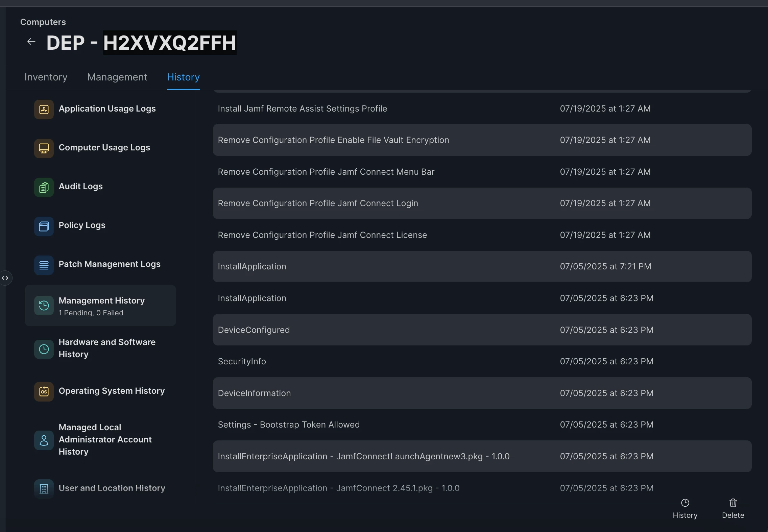Open Operating System History section
Viewport: 768px width, 532px height.
click(x=100, y=391)
